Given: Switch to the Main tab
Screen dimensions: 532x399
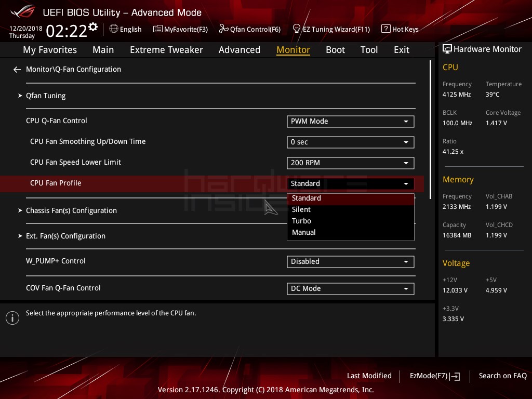Looking at the screenshot, I should point(103,50).
